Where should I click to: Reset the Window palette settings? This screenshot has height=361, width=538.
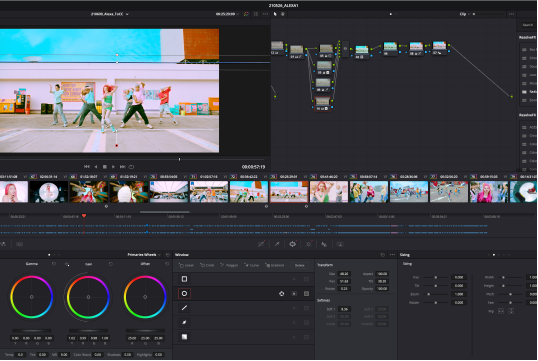tap(383, 255)
